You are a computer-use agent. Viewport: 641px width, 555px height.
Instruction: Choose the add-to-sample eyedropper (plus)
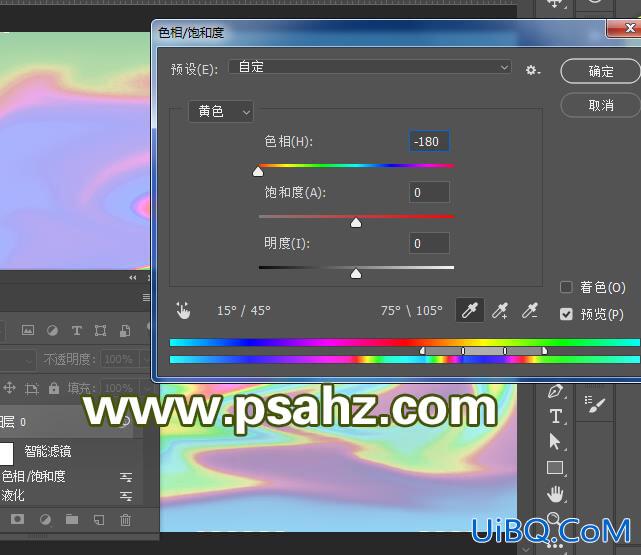(500, 311)
